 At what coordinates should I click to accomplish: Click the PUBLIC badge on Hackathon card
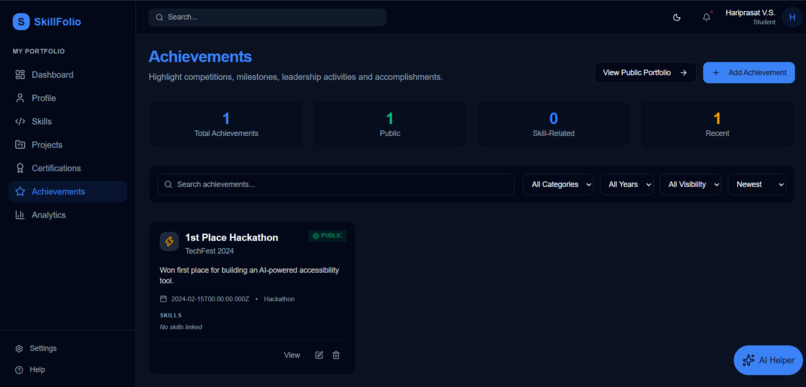(327, 236)
